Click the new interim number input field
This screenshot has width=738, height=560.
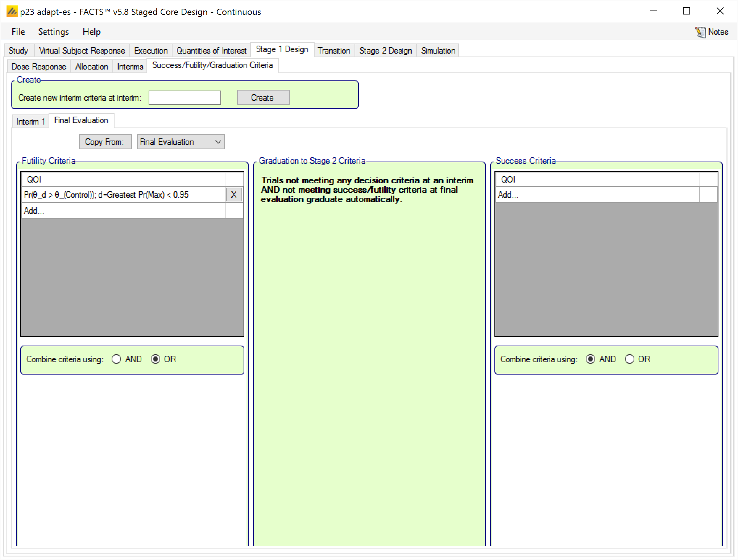184,98
